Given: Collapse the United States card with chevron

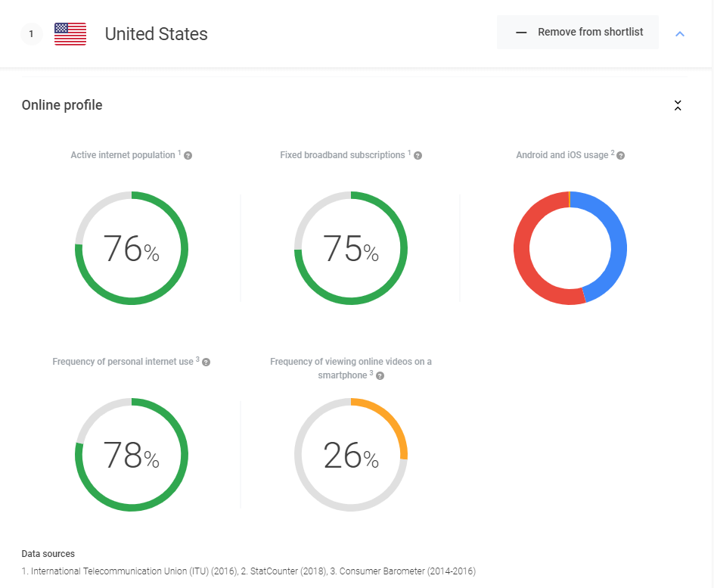Looking at the screenshot, I should click(x=679, y=34).
